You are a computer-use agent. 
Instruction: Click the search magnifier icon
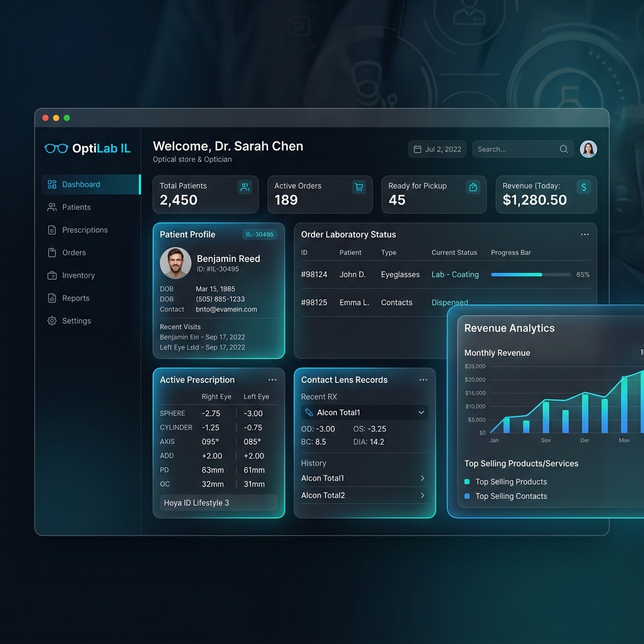tap(564, 149)
